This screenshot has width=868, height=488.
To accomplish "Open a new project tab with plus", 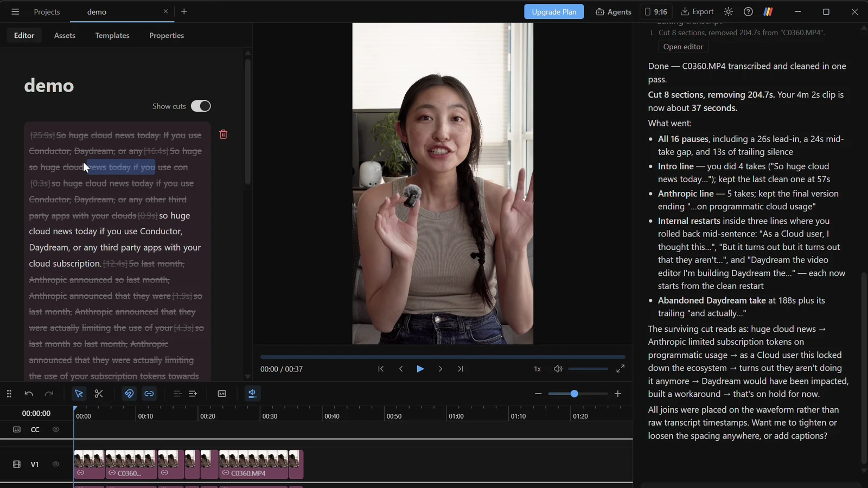I will (x=184, y=11).
